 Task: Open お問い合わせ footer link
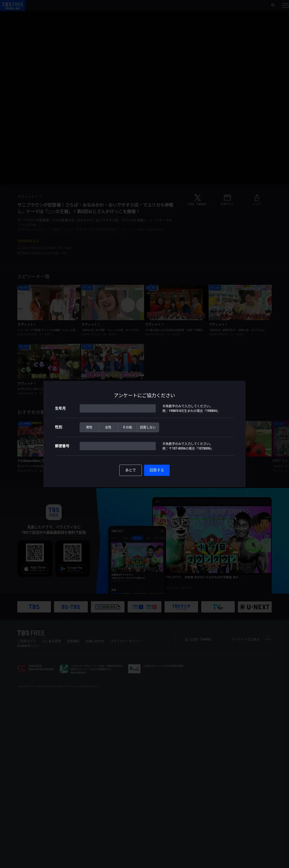[95, 641]
